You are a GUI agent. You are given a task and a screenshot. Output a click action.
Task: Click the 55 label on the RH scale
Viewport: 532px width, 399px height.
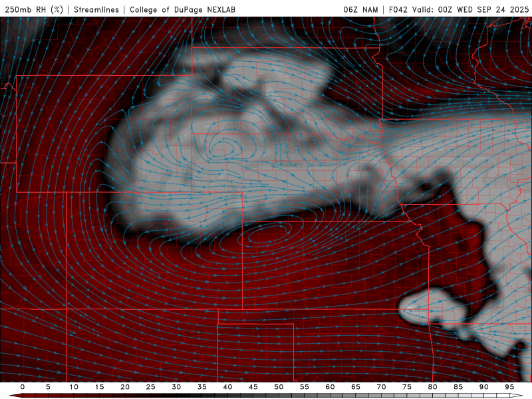[305, 387]
